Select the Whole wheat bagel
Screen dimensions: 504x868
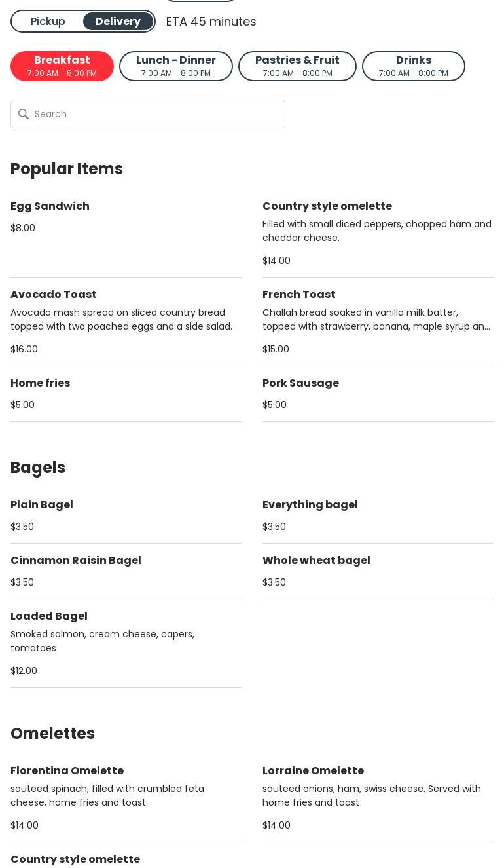(317, 561)
